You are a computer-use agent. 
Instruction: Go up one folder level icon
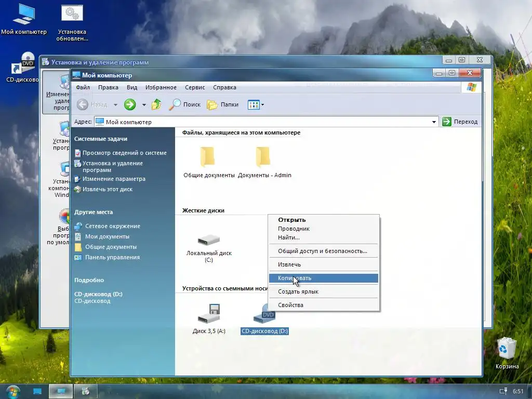(156, 104)
